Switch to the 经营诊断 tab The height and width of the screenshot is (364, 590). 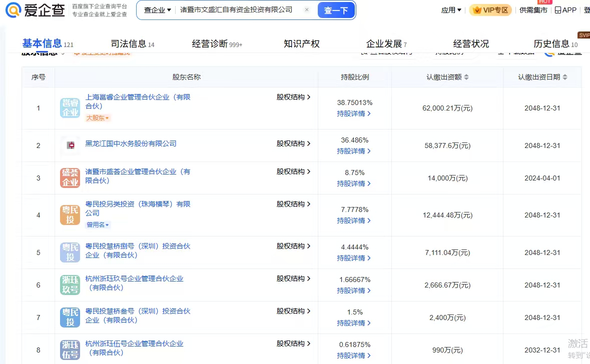[217, 44]
